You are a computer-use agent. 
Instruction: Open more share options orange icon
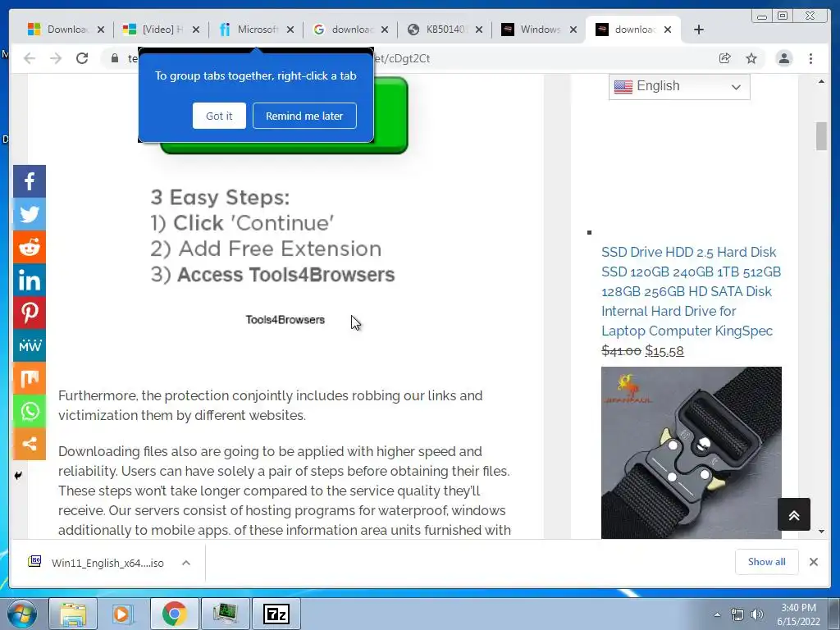[30, 444]
